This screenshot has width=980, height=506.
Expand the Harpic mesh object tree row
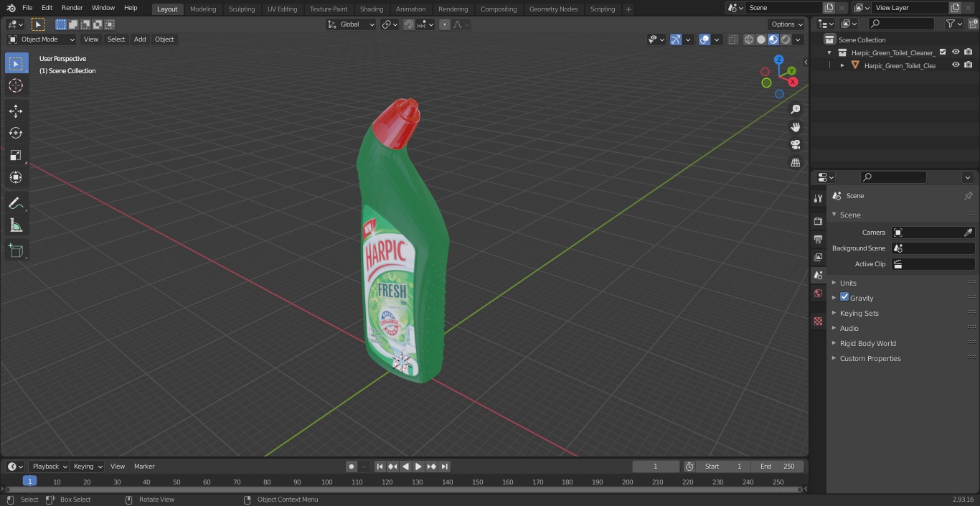pos(842,65)
